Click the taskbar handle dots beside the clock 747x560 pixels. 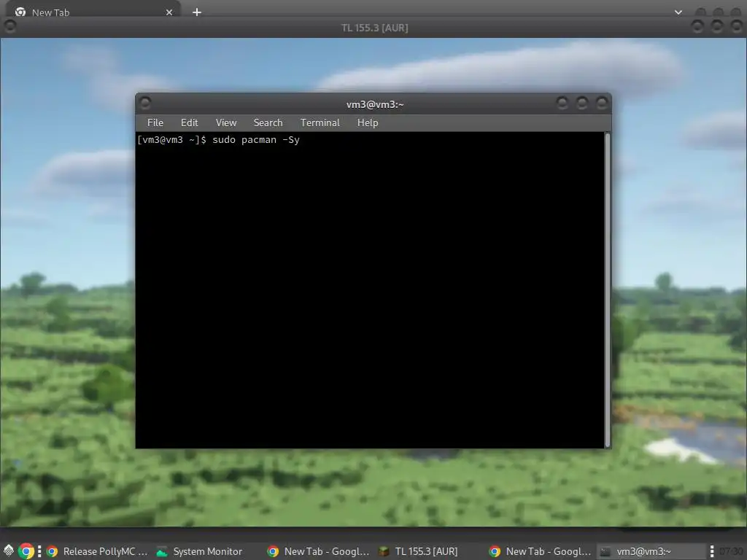click(x=712, y=551)
